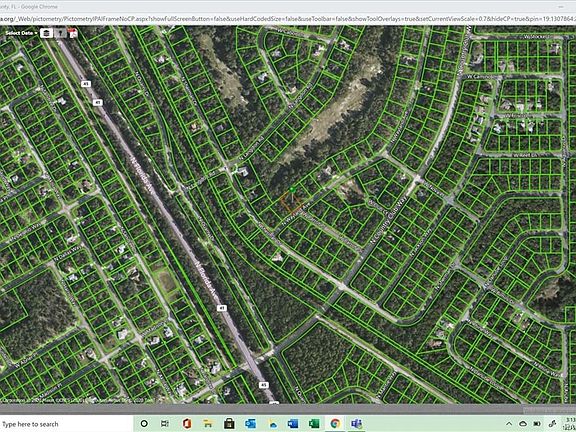Click the OneDrive cloud tray icon

click(x=523, y=424)
